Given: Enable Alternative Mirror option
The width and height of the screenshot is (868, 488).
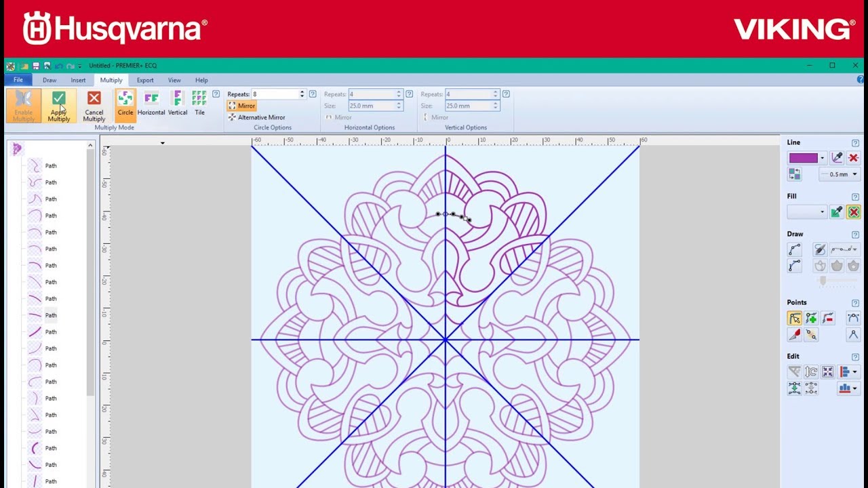Looking at the screenshot, I should pyautogui.click(x=256, y=117).
